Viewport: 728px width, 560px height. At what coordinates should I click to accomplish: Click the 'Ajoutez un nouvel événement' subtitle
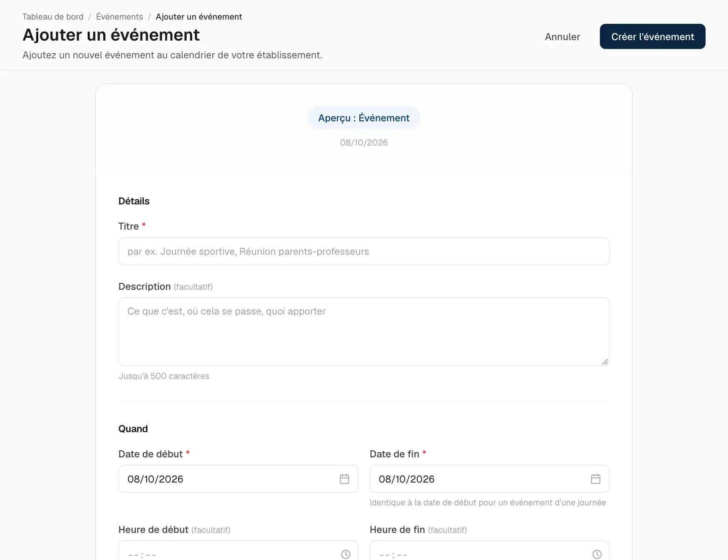(172, 55)
